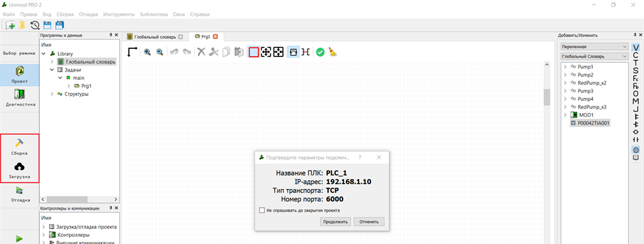
Task: Click the Сборка hammer button
Action: tap(20, 147)
